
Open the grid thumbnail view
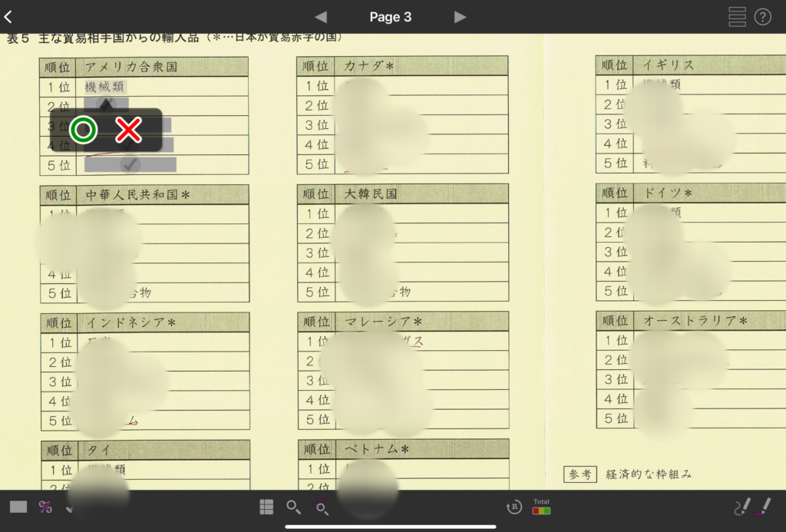(266, 507)
